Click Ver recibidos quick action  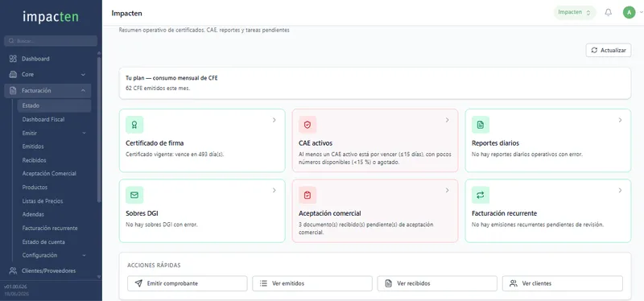[437, 283]
